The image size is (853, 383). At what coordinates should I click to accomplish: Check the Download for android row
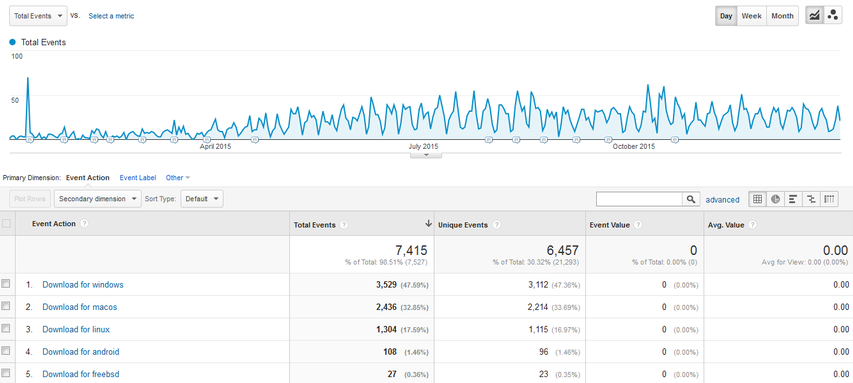[x=6, y=351]
